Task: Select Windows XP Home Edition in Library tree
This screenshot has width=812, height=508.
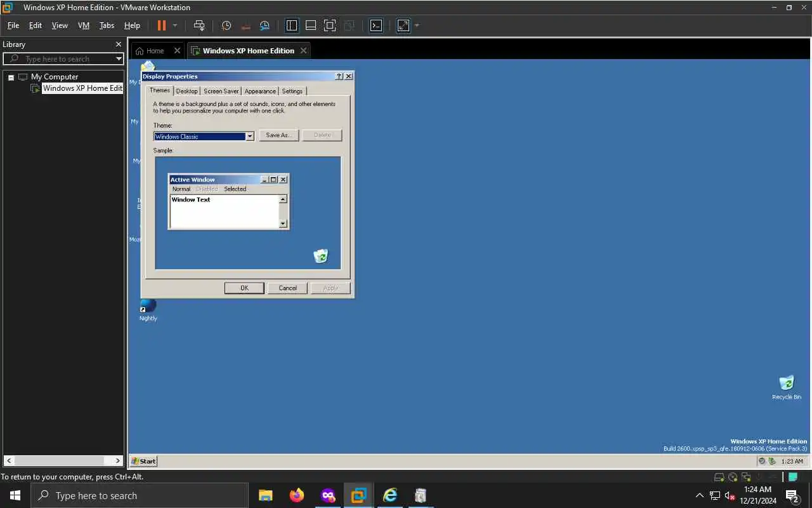Action: (82, 88)
